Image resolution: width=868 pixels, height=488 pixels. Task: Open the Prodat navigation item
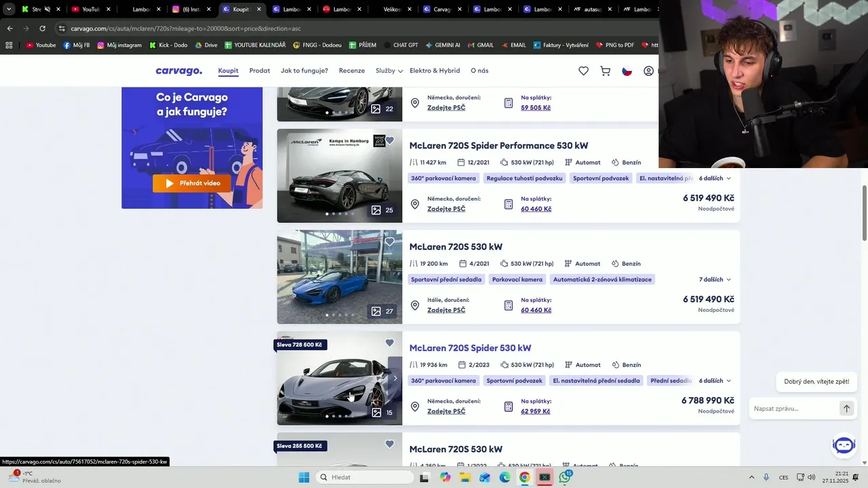260,70
